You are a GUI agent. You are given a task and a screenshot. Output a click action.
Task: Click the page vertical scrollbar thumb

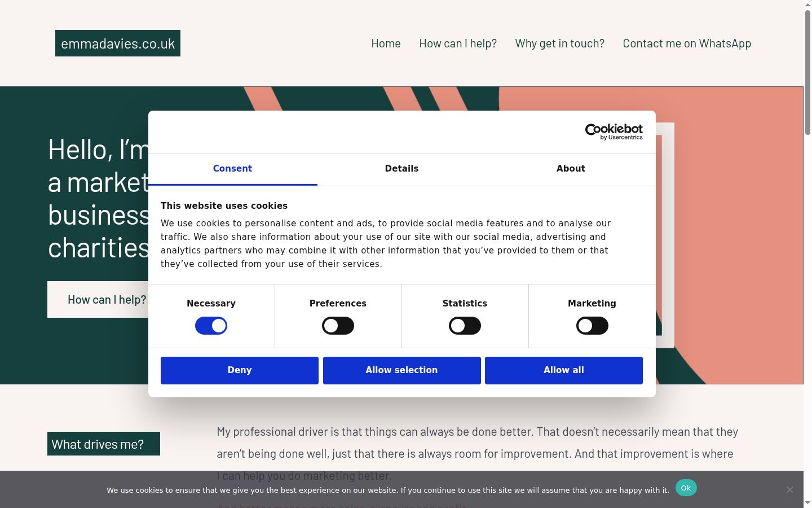pyautogui.click(x=807, y=72)
